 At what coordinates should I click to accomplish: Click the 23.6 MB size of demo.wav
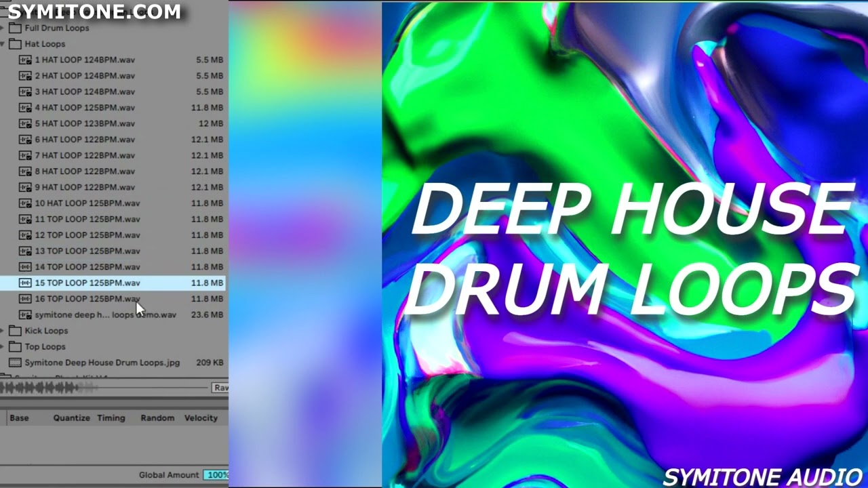click(207, 314)
